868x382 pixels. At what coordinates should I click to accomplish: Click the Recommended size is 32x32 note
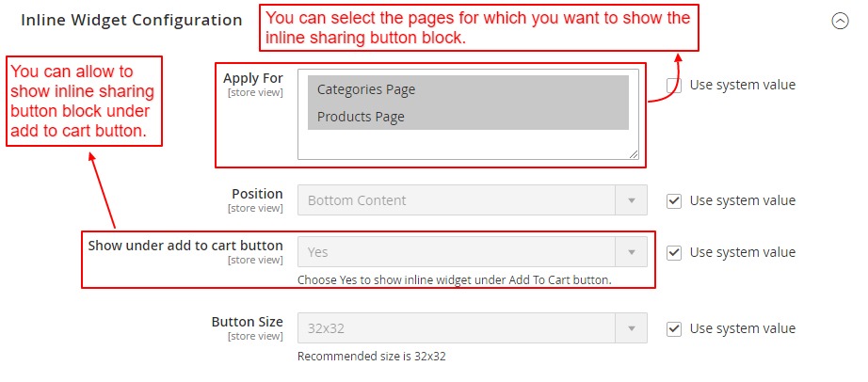tap(371, 357)
